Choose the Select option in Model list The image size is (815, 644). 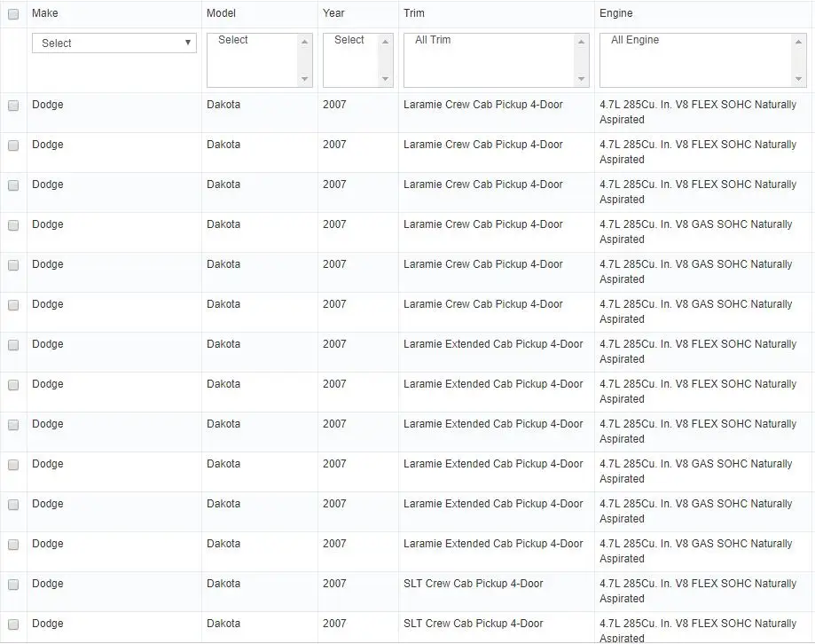click(233, 40)
